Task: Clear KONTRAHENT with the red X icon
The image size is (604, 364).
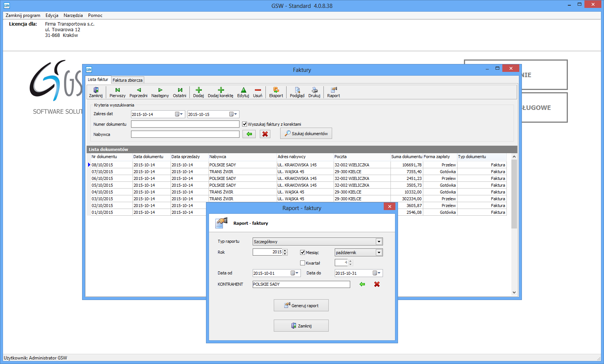Action: coord(377,284)
